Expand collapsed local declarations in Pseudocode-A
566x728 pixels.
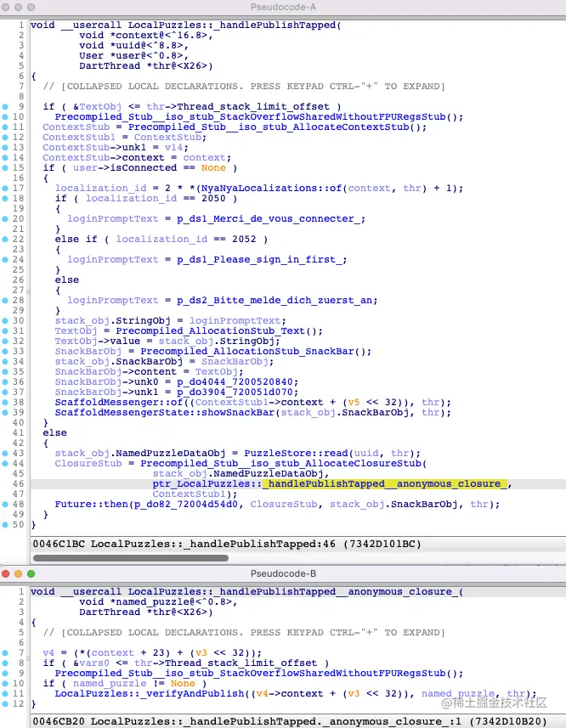click(244, 87)
